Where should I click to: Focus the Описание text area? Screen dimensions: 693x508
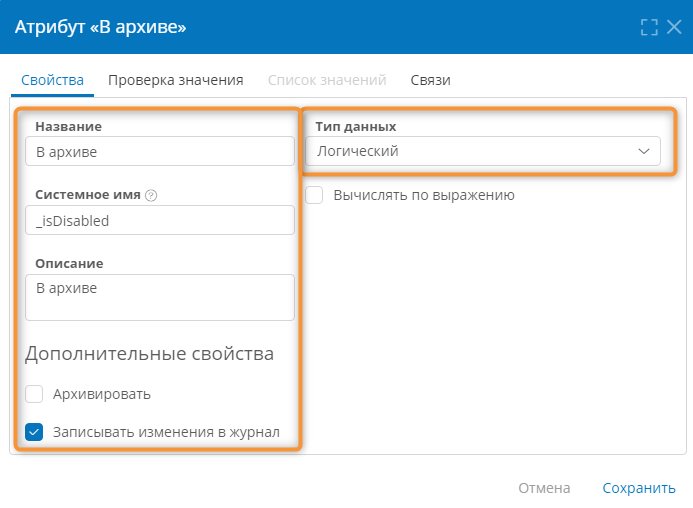tap(160, 298)
